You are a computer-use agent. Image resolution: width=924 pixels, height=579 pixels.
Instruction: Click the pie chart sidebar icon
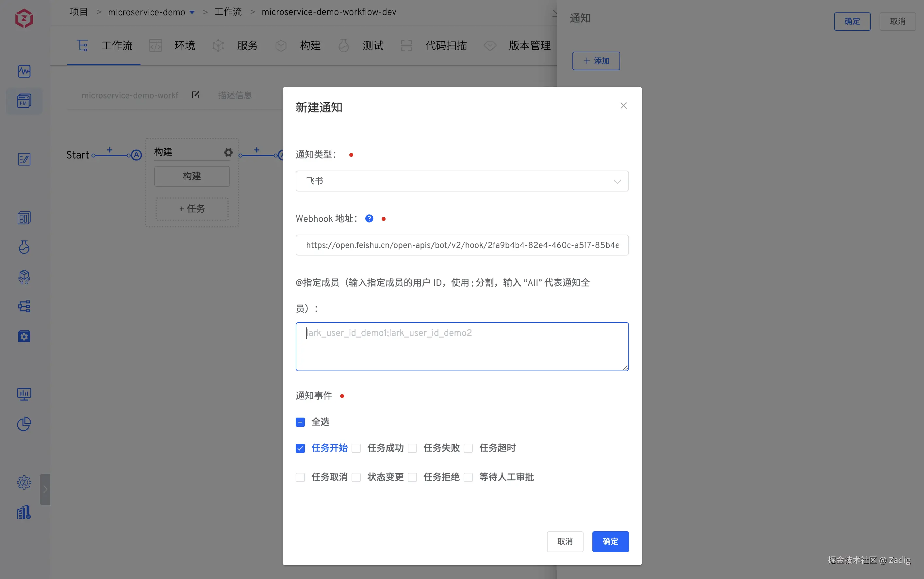coord(24,424)
